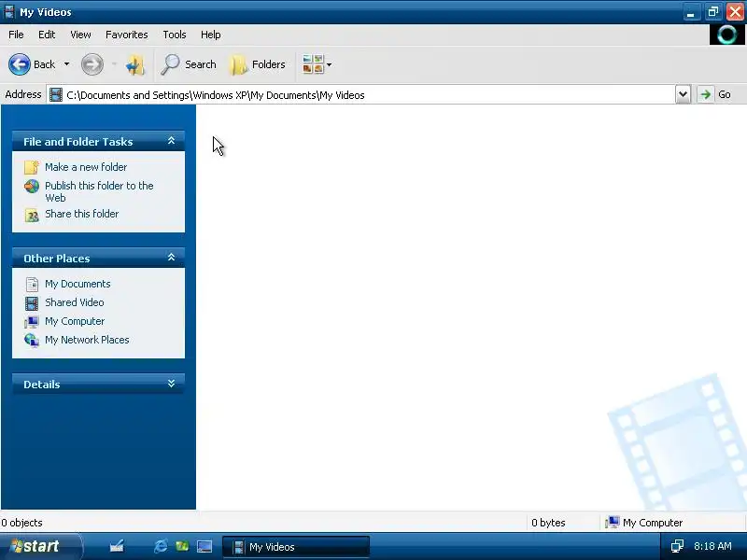Image resolution: width=747 pixels, height=560 pixels.
Task: Open the File menu
Action: coord(16,35)
